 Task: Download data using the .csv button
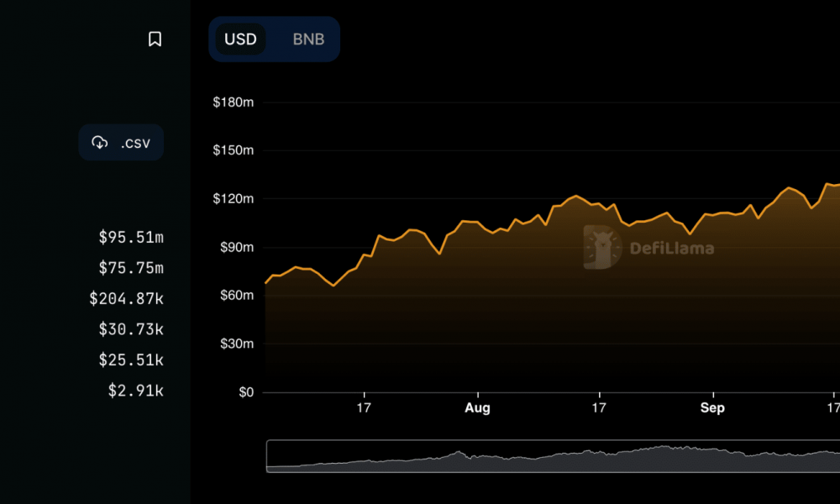[121, 143]
